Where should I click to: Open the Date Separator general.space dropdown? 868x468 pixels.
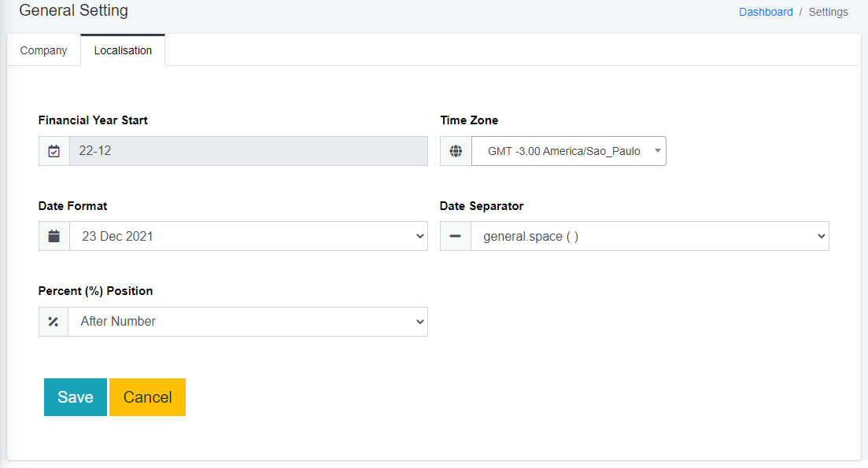coord(649,236)
